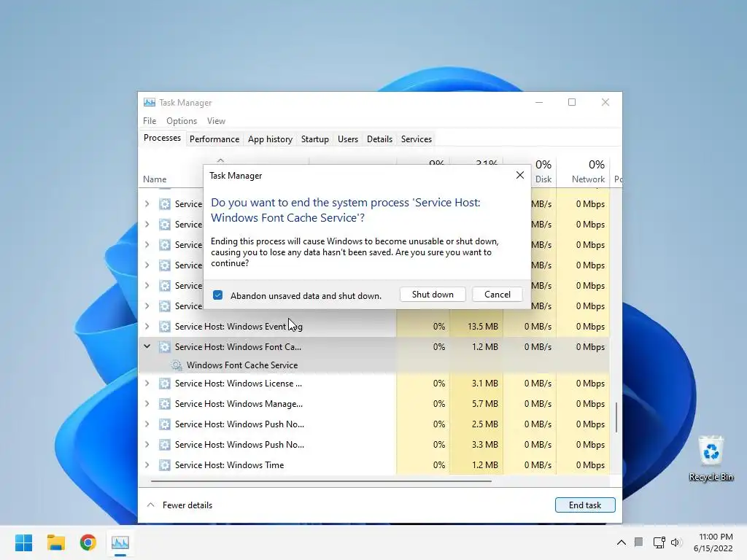The image size is (747, 560).
Task: Switch to the Performance tab
Action: [214, 139]
